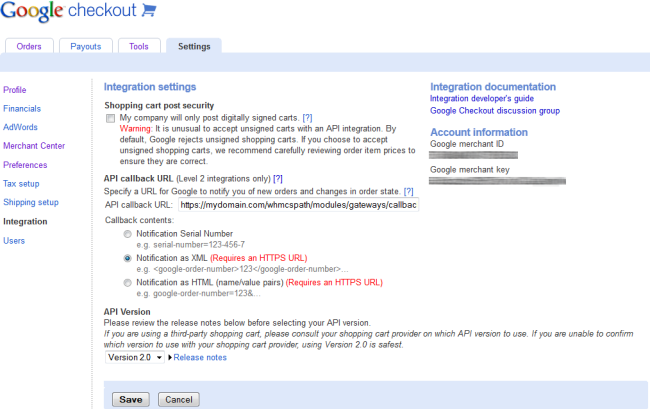Select the Settings tab

tap(194, 46)
